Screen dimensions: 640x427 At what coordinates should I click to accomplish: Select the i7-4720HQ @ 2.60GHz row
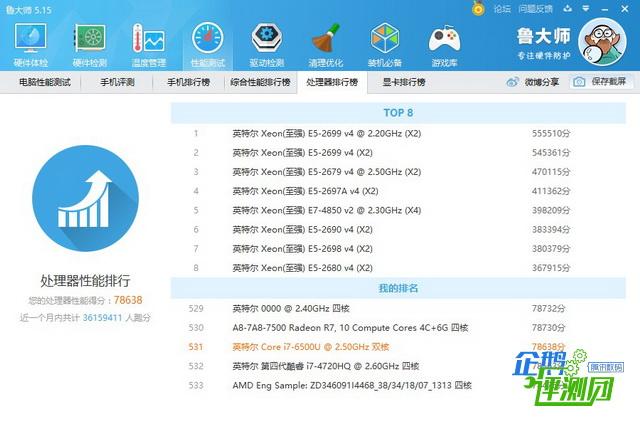click(398, 366)
